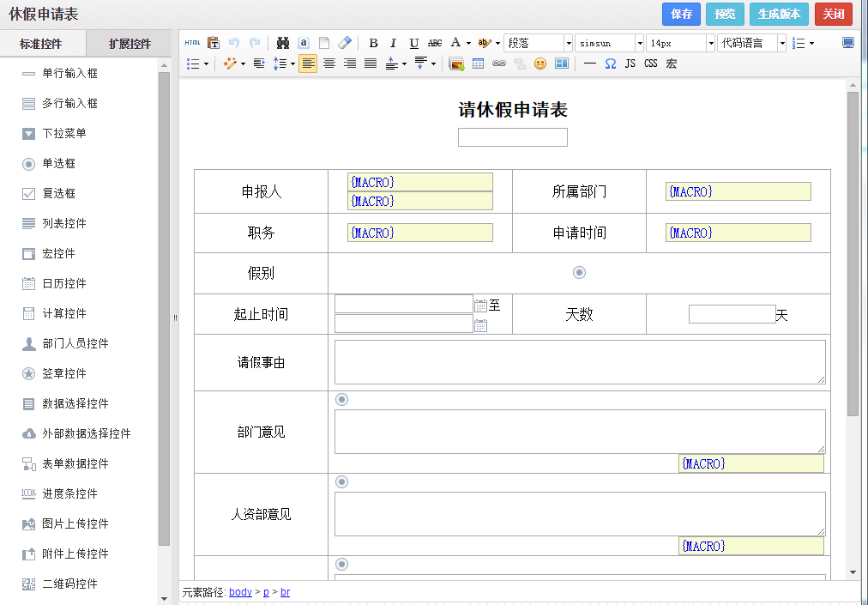Select the radio button in 人资部意见 row
Viewport: 868px width, 605px height.
tap(342, 481)
